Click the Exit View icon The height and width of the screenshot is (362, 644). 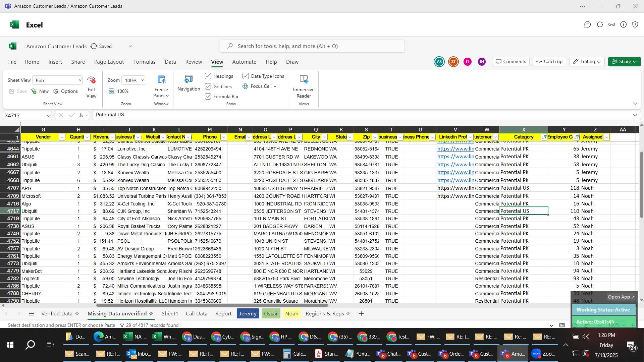[91, 80]
